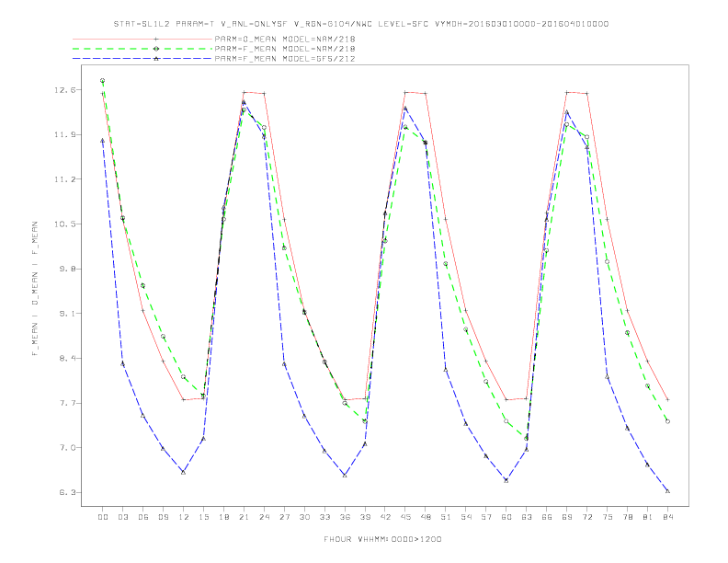The width and height of the screenshot is (728, 563).
Task: Click the green NAM circle marker at hour 84
Action: tap(667, 421)
